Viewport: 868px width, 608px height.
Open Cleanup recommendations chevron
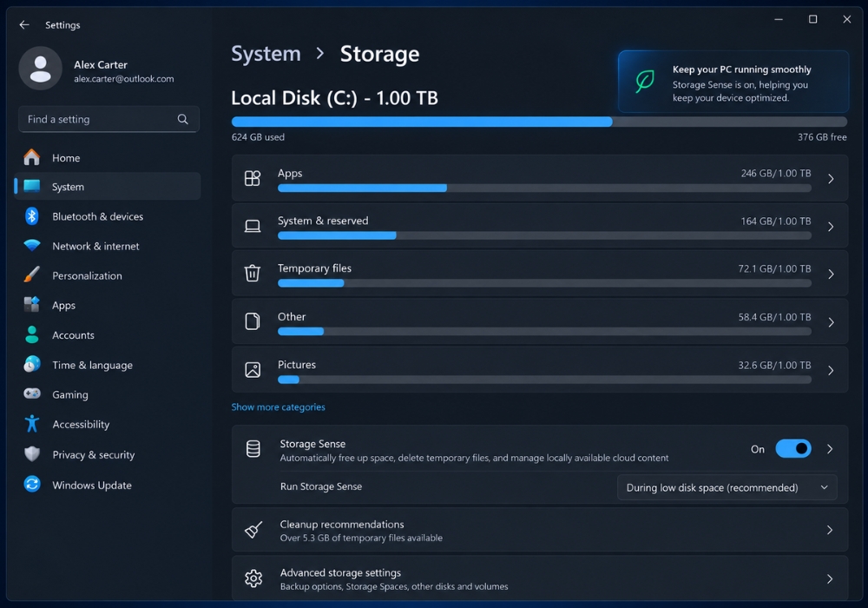tap(829, 530)
